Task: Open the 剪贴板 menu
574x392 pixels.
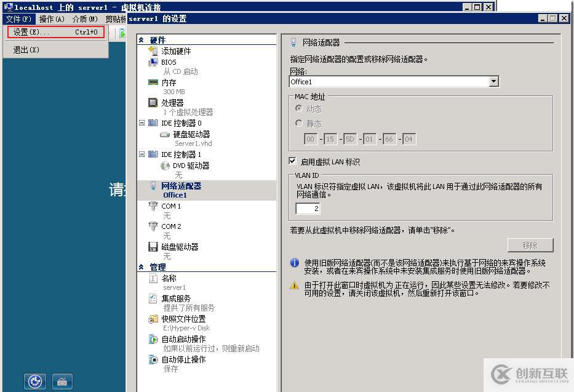Action: click(115, 19)
